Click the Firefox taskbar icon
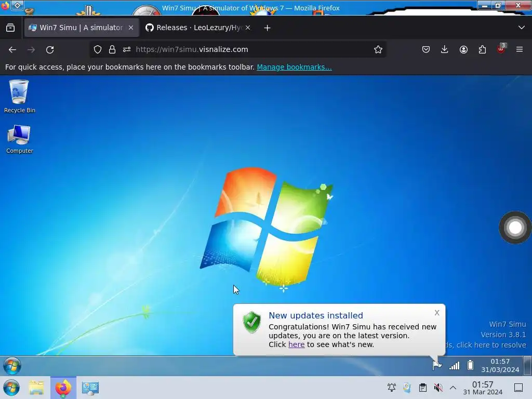 click(63, 388)
